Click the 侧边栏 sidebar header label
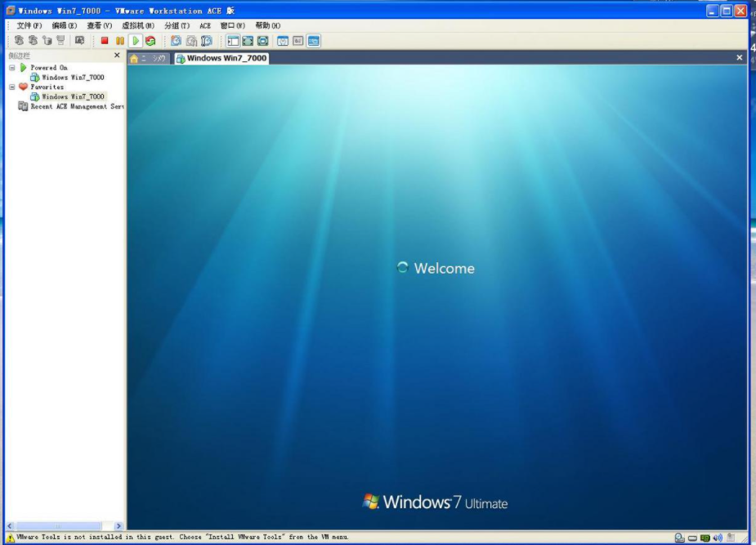This screenshot has height=545, width=756. click(x=19, y=56)
